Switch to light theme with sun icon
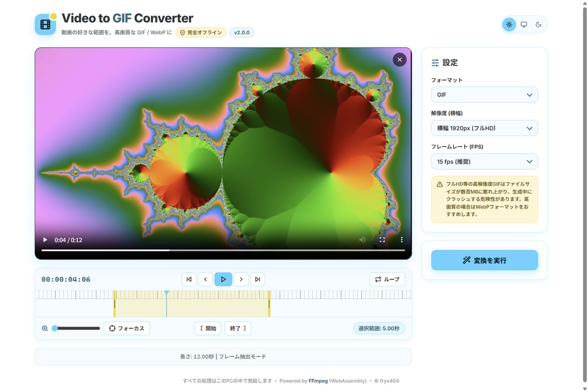The width and height of the screenshot is (588, 392). click(x=509, y=25)
